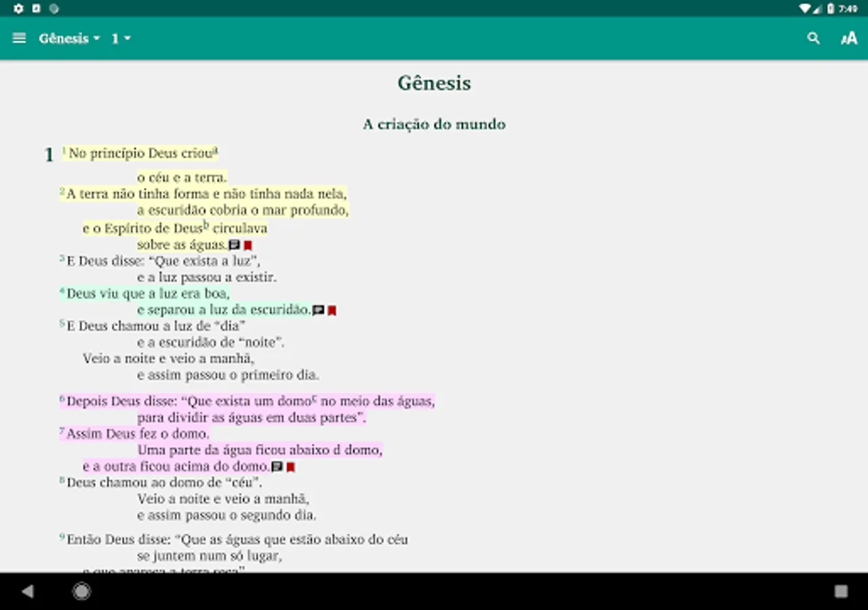Select verse 1 'No princípio Deus criou'
868x610 pixels.
coord(140,154)
